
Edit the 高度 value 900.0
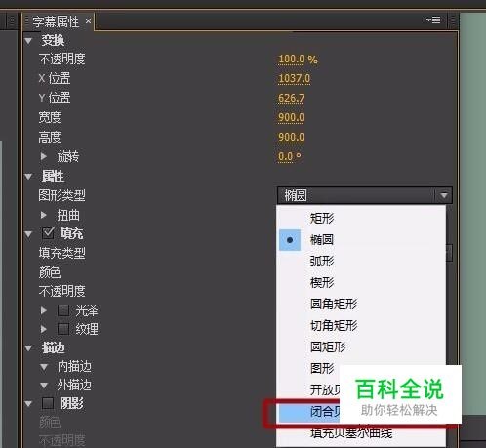(x=291, y=137)
